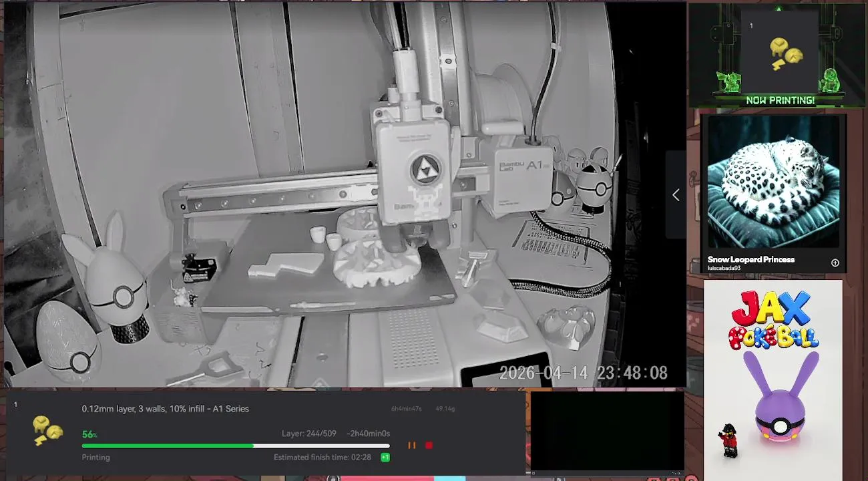Open the yellow model thumbnail in status bar
Image resolution: width=868 pixels, height=481 pixels.
[47, 431]
